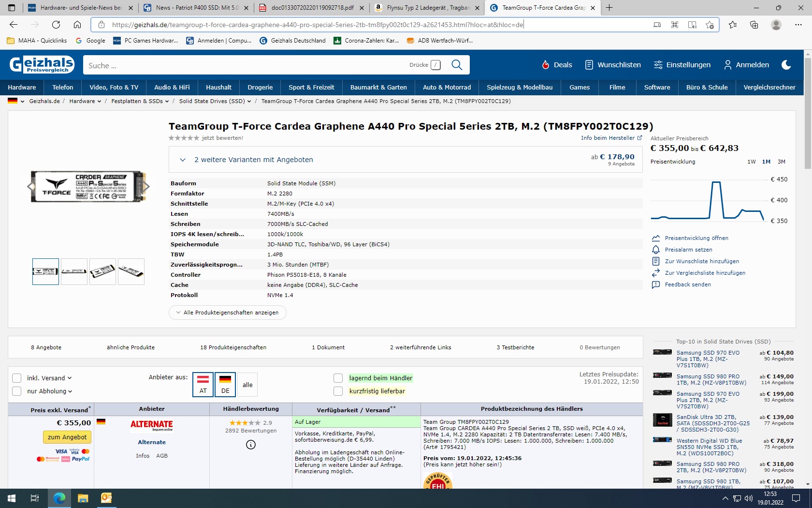Open Telefon category menu
The height and width of the screenshot is (508, 812).
[63, 88]
